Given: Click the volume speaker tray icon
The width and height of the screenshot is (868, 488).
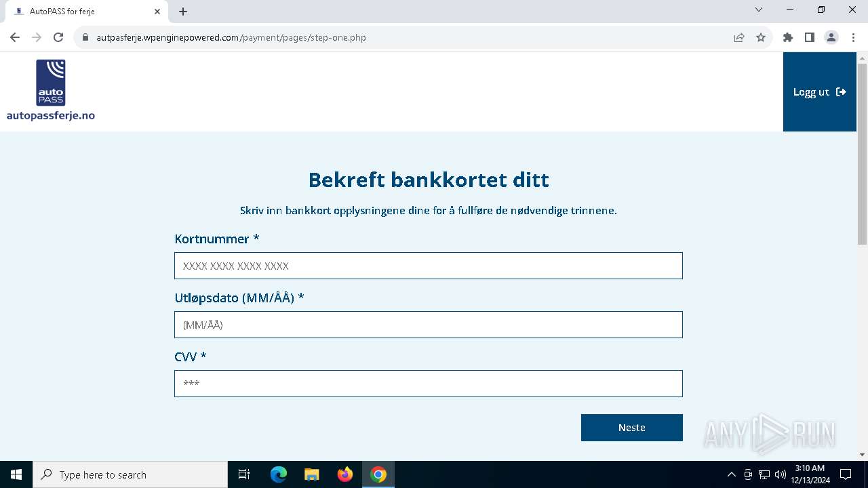Looking at the screenshot, I should tap(781, 474).
